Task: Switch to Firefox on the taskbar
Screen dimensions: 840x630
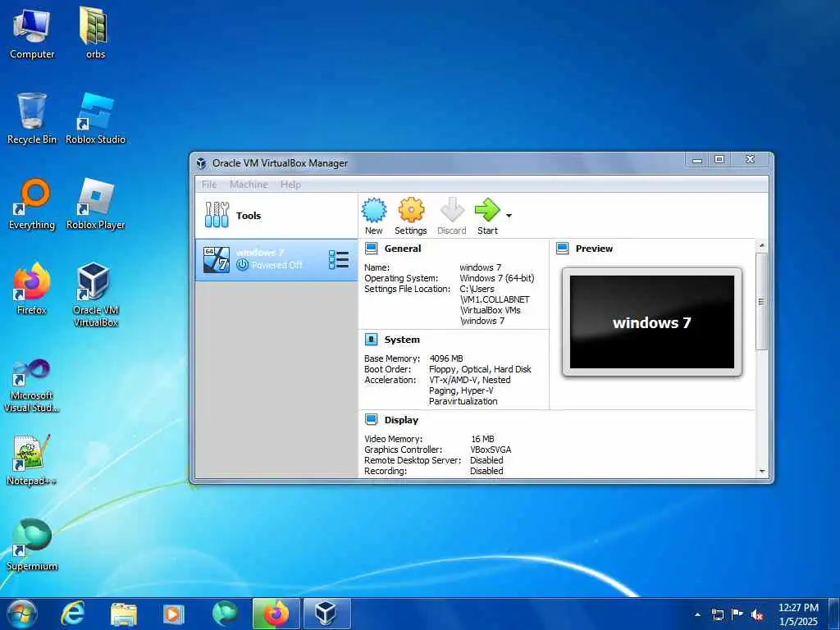Action: tap(276, 614)
